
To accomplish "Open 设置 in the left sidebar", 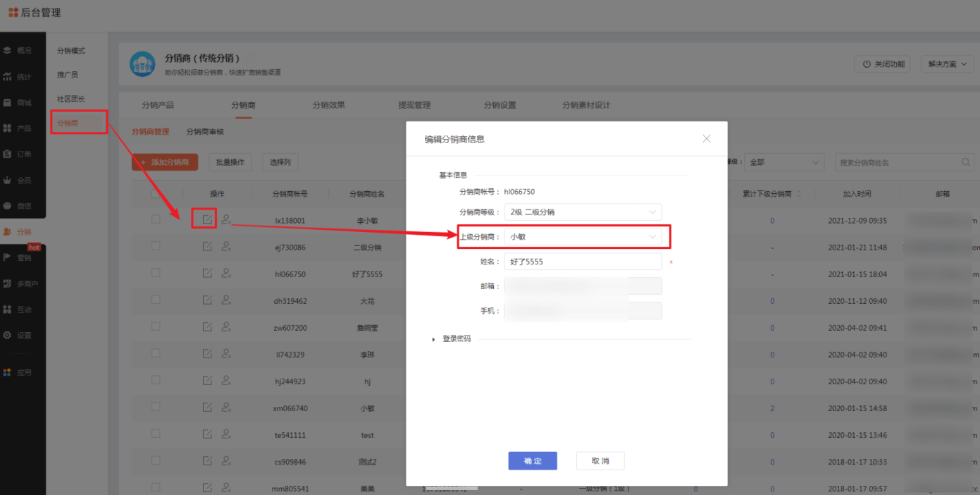I will 18,335.
